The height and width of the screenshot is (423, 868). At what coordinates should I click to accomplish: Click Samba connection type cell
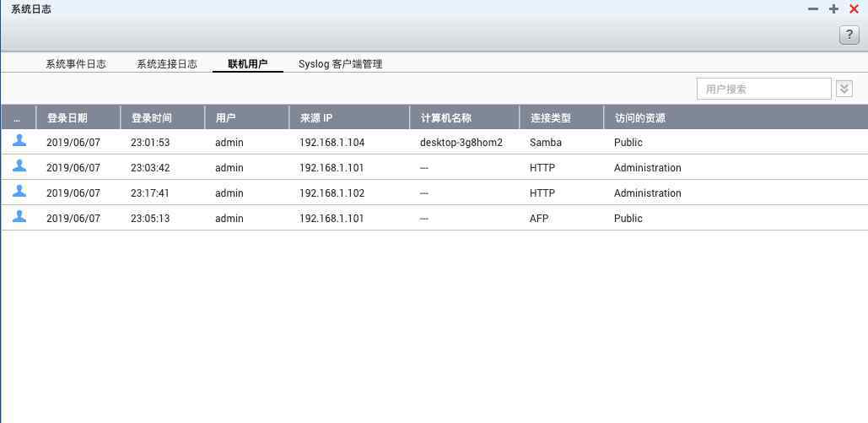click(545, 143)
